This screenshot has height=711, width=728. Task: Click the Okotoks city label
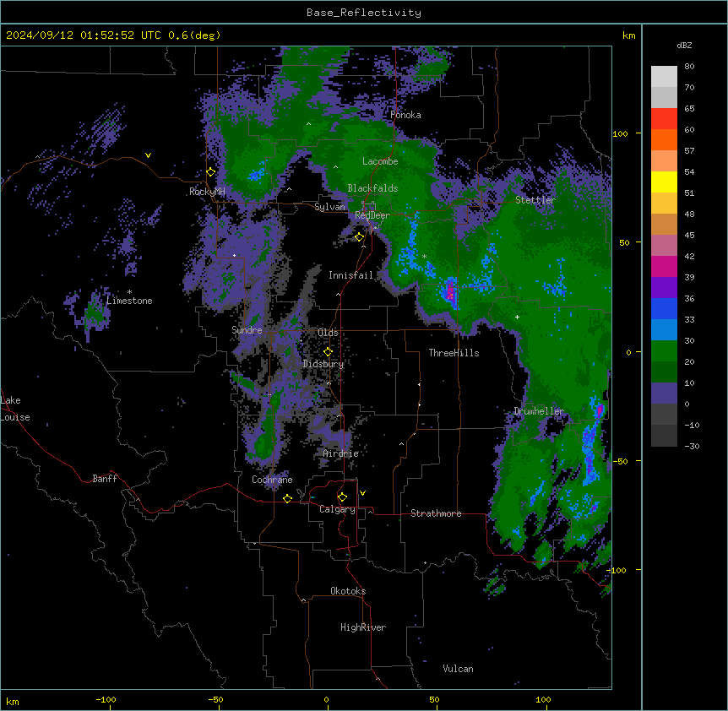pyautogui.click(x=348, y=591)
